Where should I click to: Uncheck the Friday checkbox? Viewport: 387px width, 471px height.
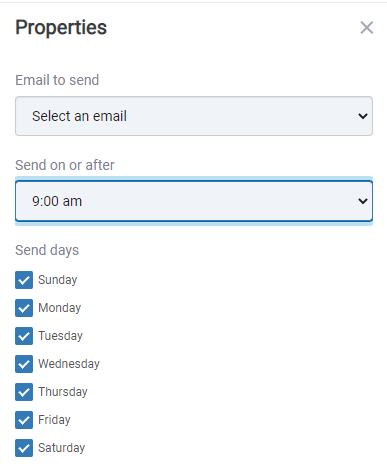pyautogui.click(x=24, y=420)
